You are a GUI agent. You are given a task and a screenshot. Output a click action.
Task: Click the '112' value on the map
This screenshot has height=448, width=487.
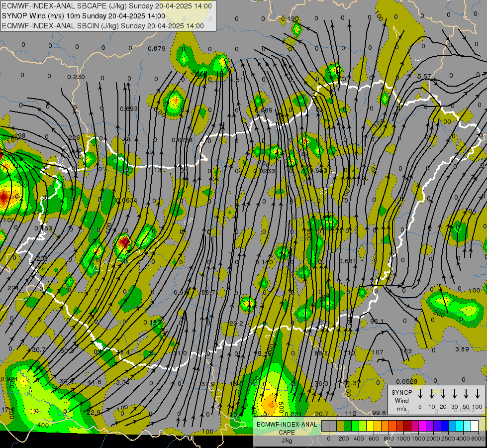click(x=351, y=413)
